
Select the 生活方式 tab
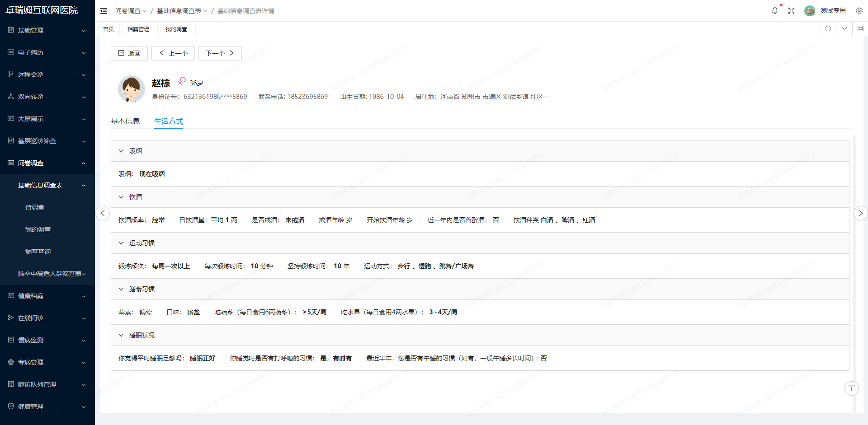(x=169, y=121)
